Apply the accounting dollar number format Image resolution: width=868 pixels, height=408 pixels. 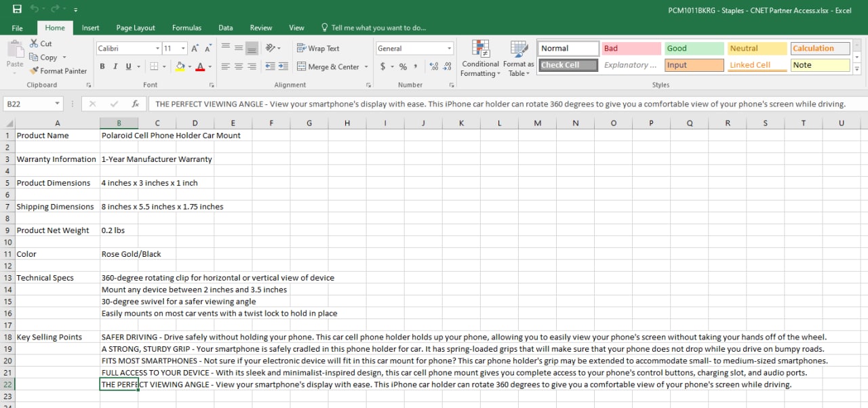[382, 66]
